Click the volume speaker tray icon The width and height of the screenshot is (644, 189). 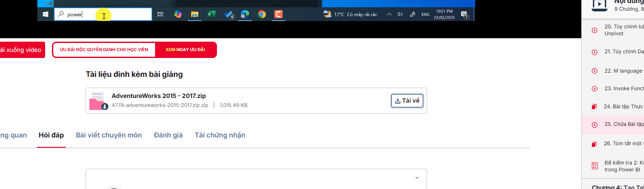400,15
